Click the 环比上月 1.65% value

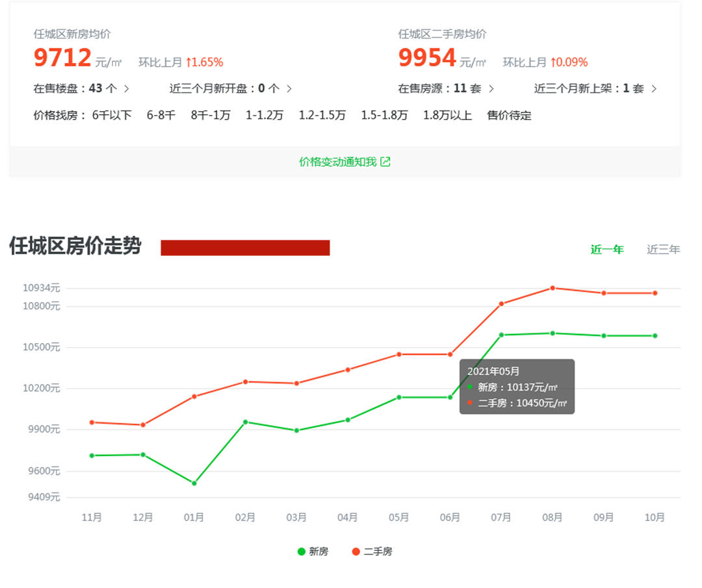204,62
